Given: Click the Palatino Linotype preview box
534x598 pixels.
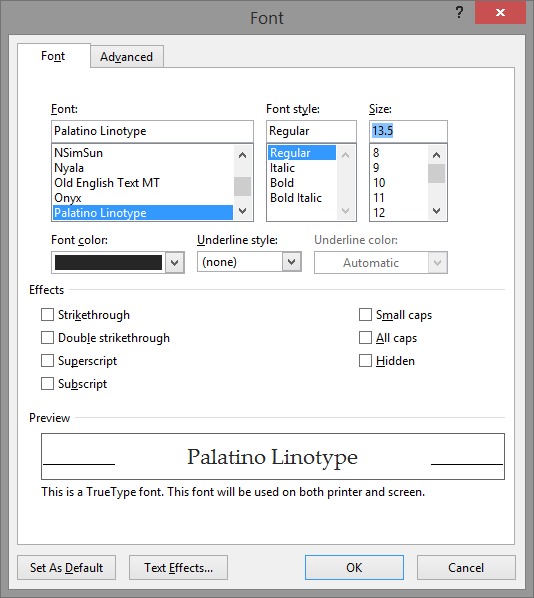Looking at the screenshot, I should click(x=273, y=457).
